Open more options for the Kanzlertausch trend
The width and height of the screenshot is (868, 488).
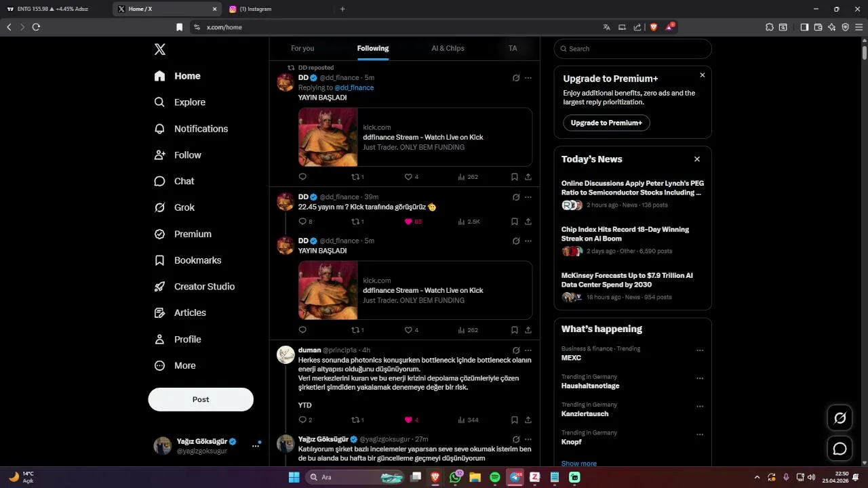pos(700,407)
